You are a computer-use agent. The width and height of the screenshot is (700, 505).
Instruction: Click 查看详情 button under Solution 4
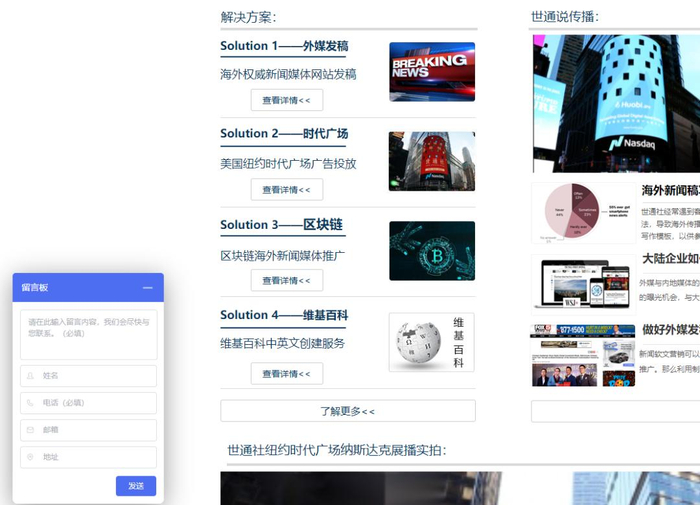coord(286,374)
